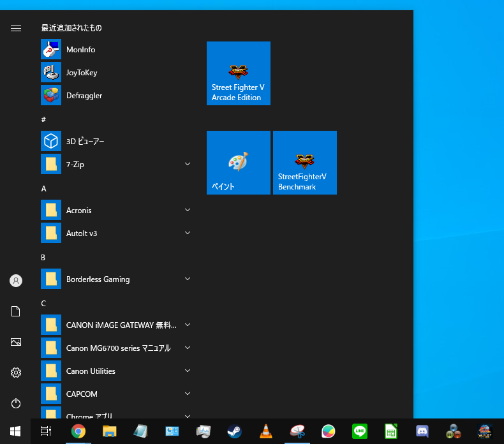This screenshot has height=444, width=504.
Task: Select the Acronis folder entry
Action: click(x=115, y=211)
